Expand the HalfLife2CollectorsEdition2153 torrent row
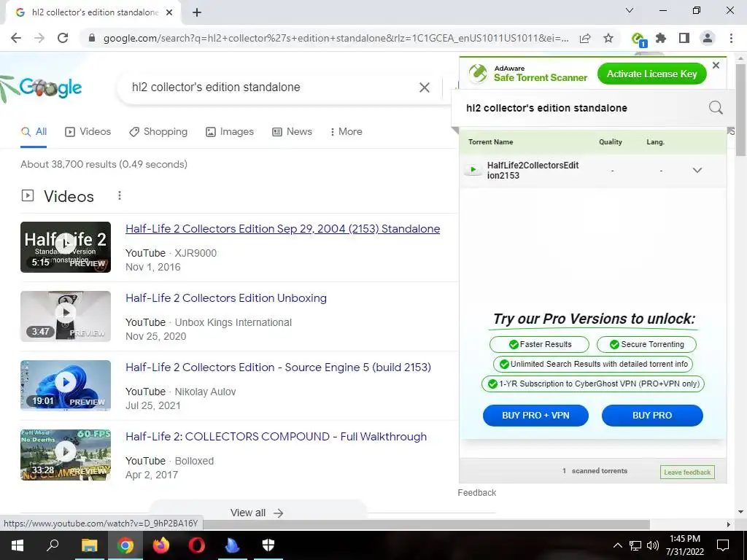The height and width of the screenshot is (560, 747). [x=697, y=171]
